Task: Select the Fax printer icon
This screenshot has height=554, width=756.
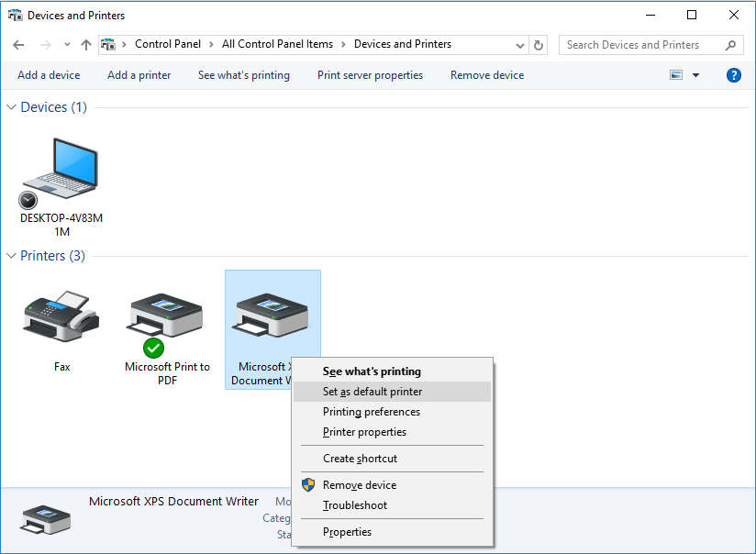Action: click(x=61, y=317)
